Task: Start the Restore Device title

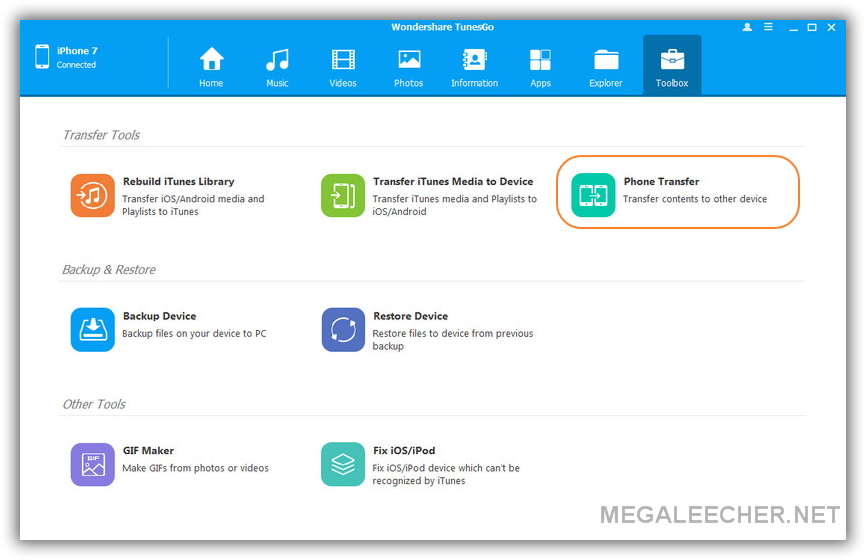Action: pos(410,316)
